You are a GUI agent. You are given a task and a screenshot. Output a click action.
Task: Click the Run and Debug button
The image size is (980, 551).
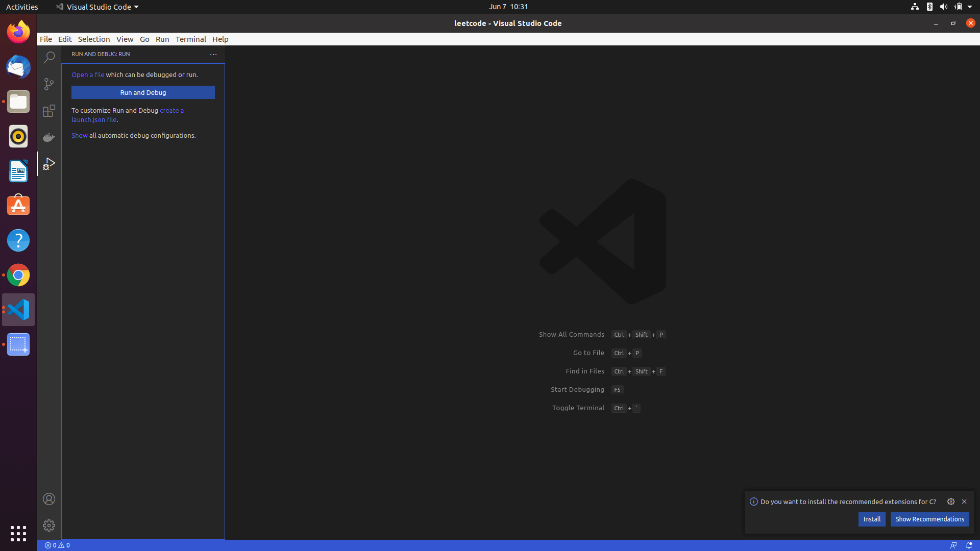tap(143, 92)
